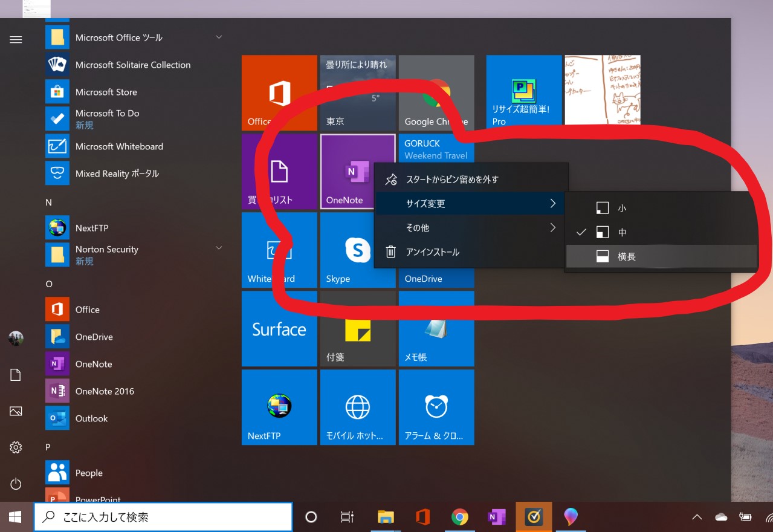Open the Skype tile
The height and width of the screenshot is (532, 773).
[357, 250]
